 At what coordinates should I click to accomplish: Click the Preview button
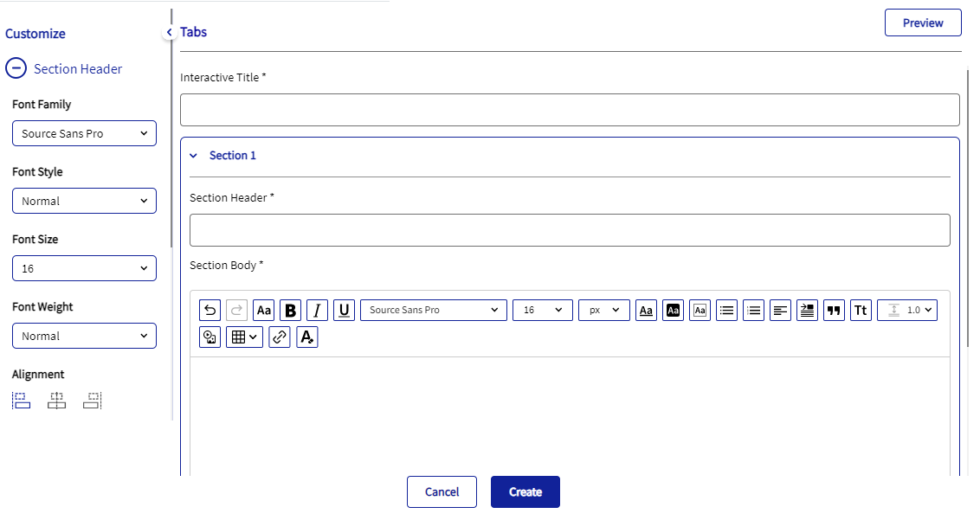pos(923,22)
